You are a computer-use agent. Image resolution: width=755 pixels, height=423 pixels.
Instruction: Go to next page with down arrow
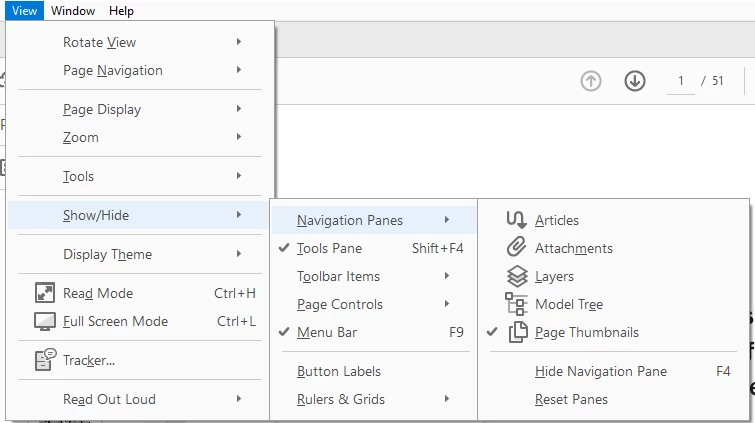coord(635,81)
